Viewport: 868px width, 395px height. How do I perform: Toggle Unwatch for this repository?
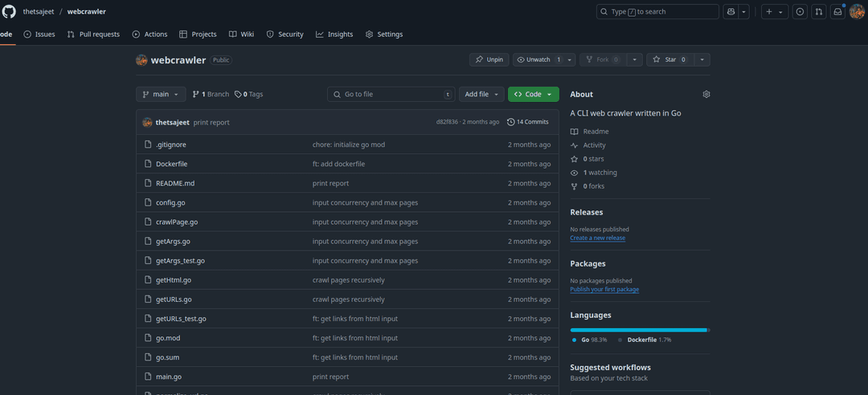point(538,59)
